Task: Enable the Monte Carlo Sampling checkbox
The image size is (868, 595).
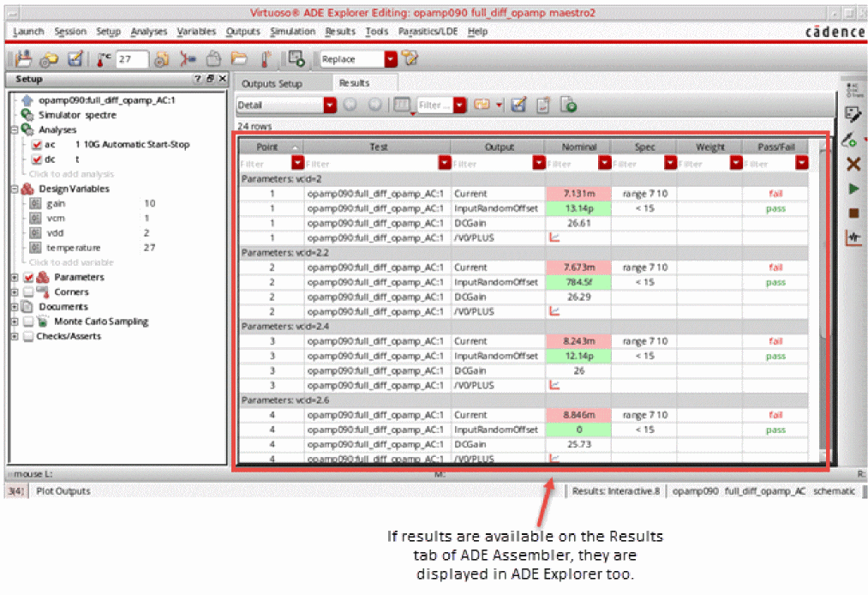Action: pyautogui.click(x=29, y=322)
